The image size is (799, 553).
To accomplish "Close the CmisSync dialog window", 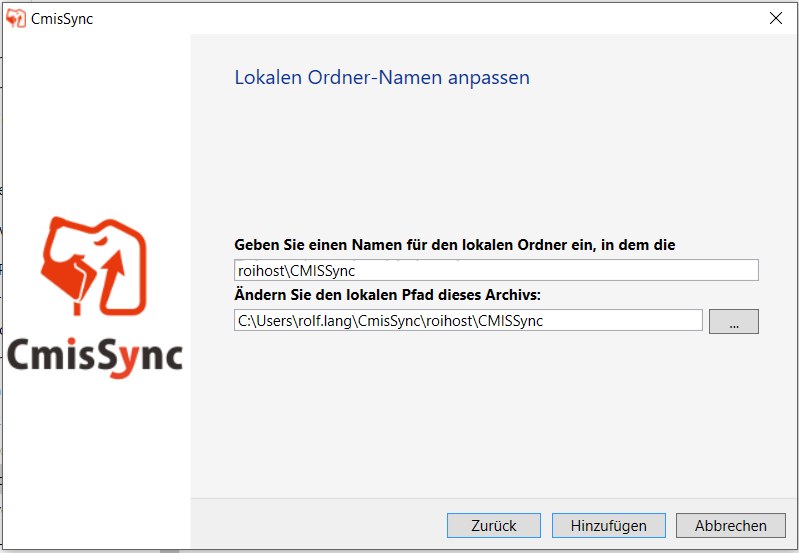I will [x=776, y=18].
